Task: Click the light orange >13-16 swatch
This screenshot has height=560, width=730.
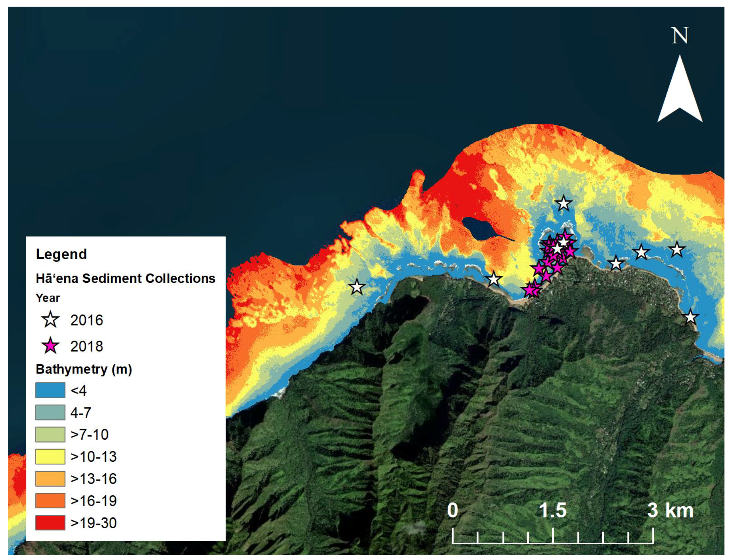Action: point(50,479)
